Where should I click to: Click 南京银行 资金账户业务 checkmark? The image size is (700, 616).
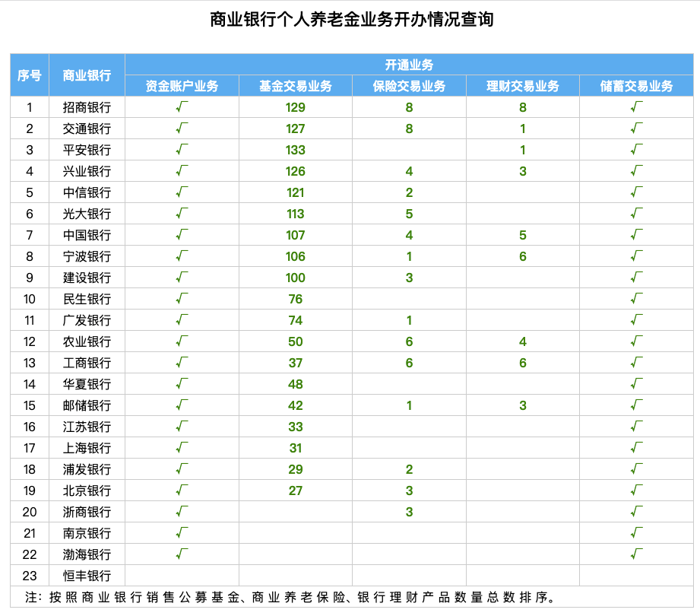182,533
